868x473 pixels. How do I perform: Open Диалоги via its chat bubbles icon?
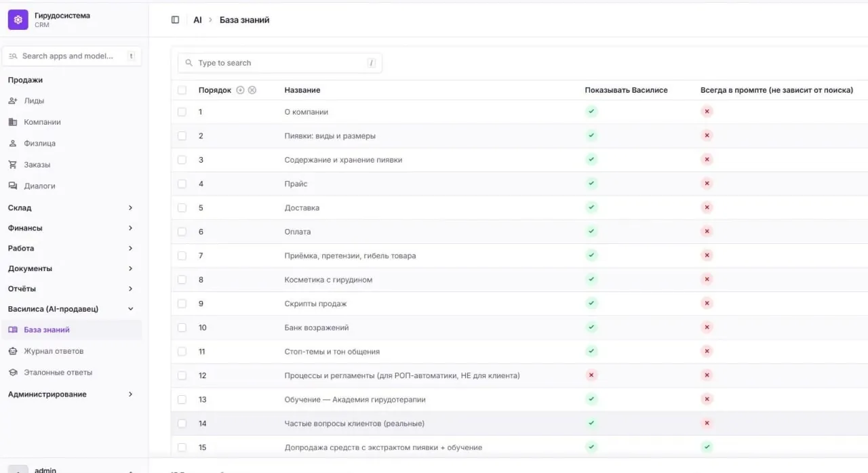pos(12,186)
